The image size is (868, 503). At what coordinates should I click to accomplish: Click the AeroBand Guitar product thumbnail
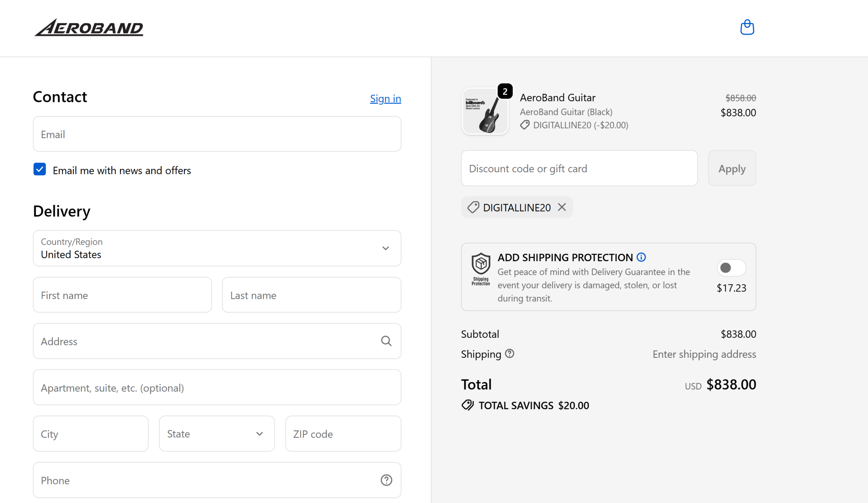(485, 111)
